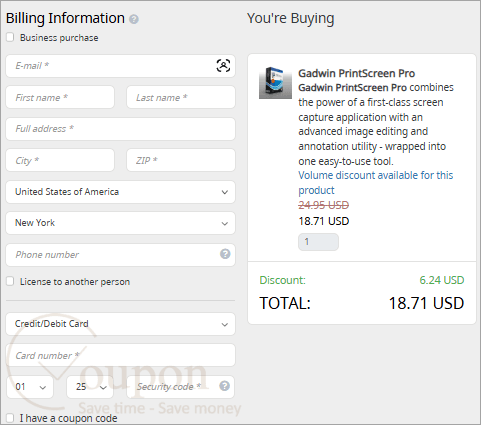Click the You're Buying heading
The width and height of the screenshot is (481, 425).
click(290, 19)
